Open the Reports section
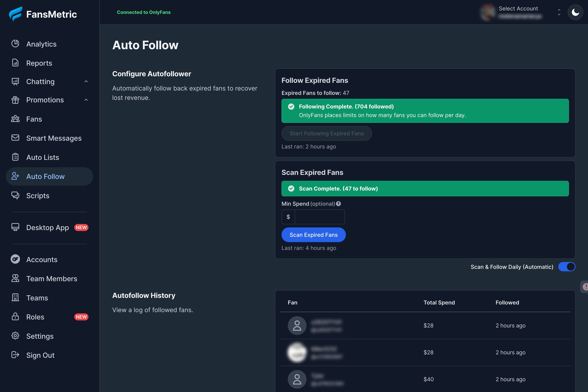Screen dimensions: 588x392 [x=50, y=63]
